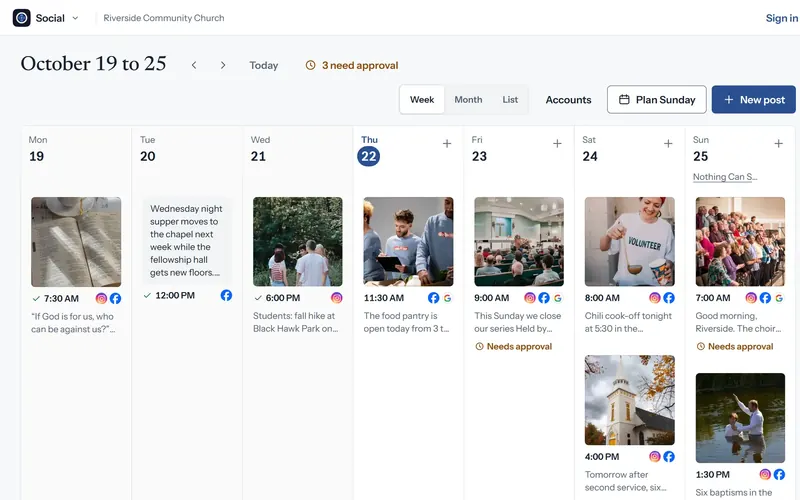Image resolution: width=800 pixels, height=500 pixels.
Task: Open the Nothing Can S... sermon link
Action: pos(724,177)
